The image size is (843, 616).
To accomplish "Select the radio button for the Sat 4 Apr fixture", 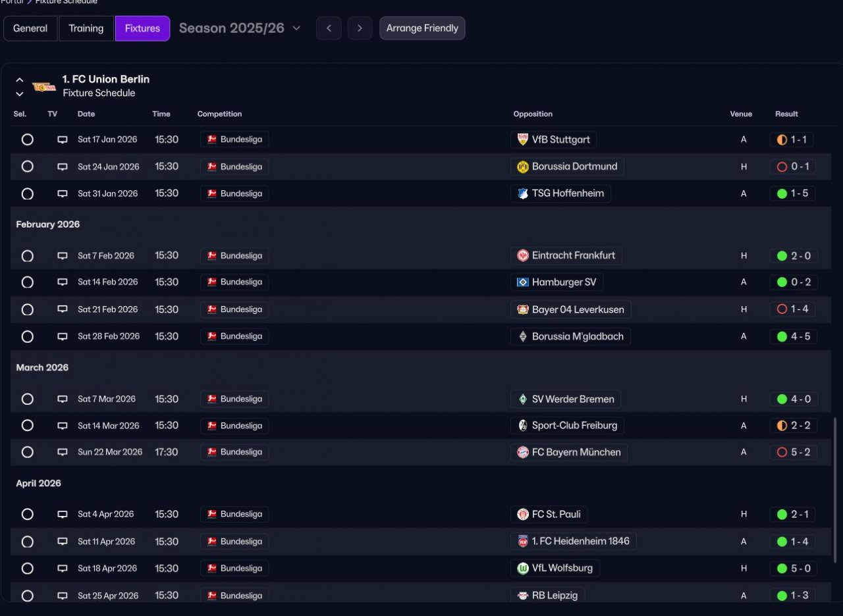I will (x=27, y=514).
